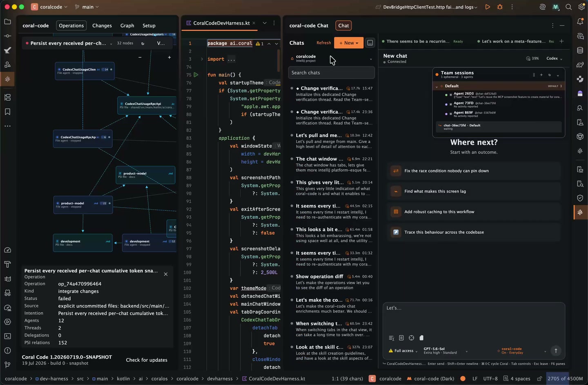Switch to the Graph tab
This screenshot has height=385, width=588.
coord(127,25)
